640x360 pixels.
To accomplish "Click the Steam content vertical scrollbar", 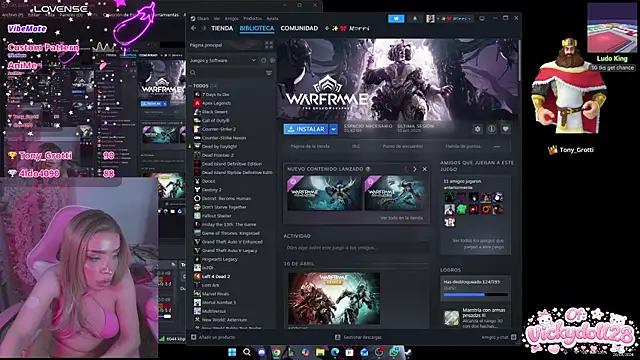I will pos(519,60).
